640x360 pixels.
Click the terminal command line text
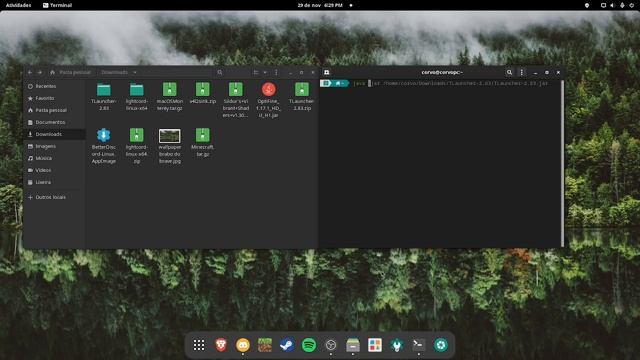click(x=450, y=83)
